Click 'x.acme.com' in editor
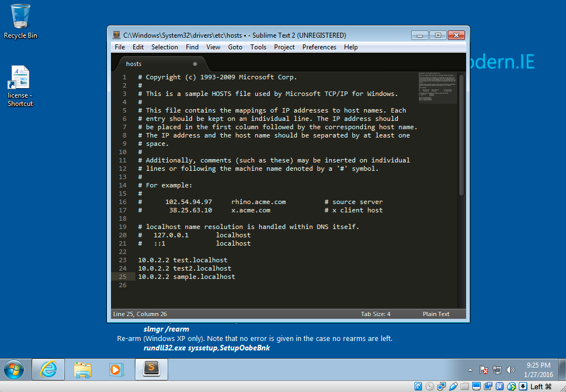 pyautogui.click(x=250, y=210)
